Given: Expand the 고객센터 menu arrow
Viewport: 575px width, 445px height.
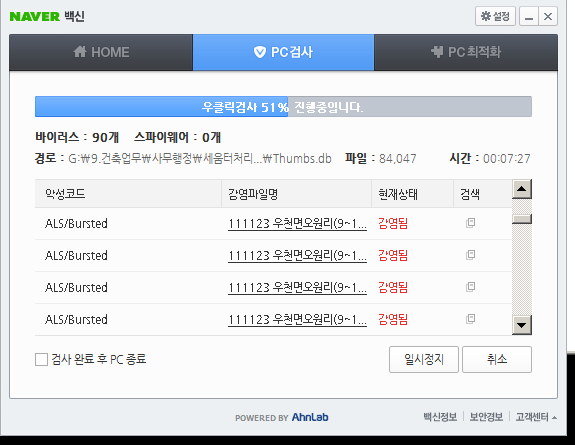Looking at the screenshot, I should [x=554, y=417].
